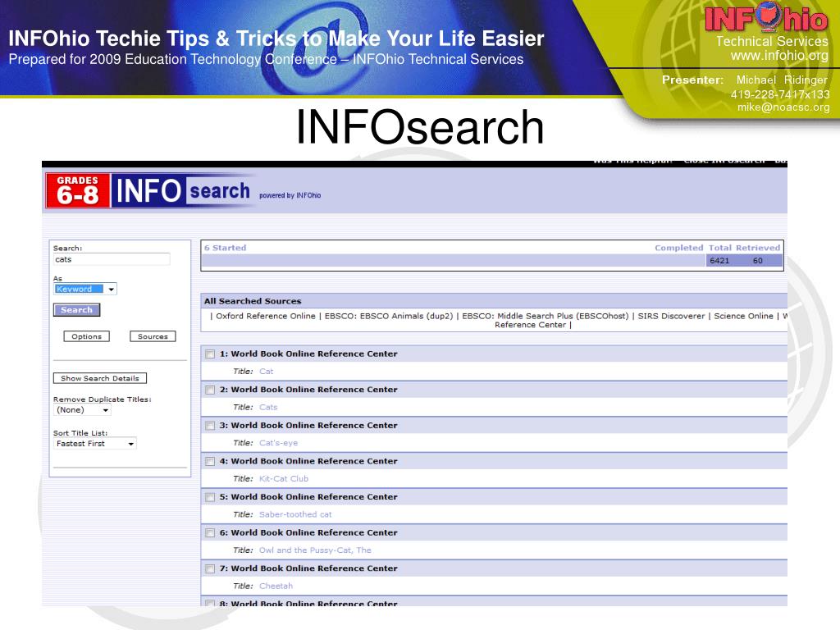Open the 'Cheetah' title link

[276, 586]
